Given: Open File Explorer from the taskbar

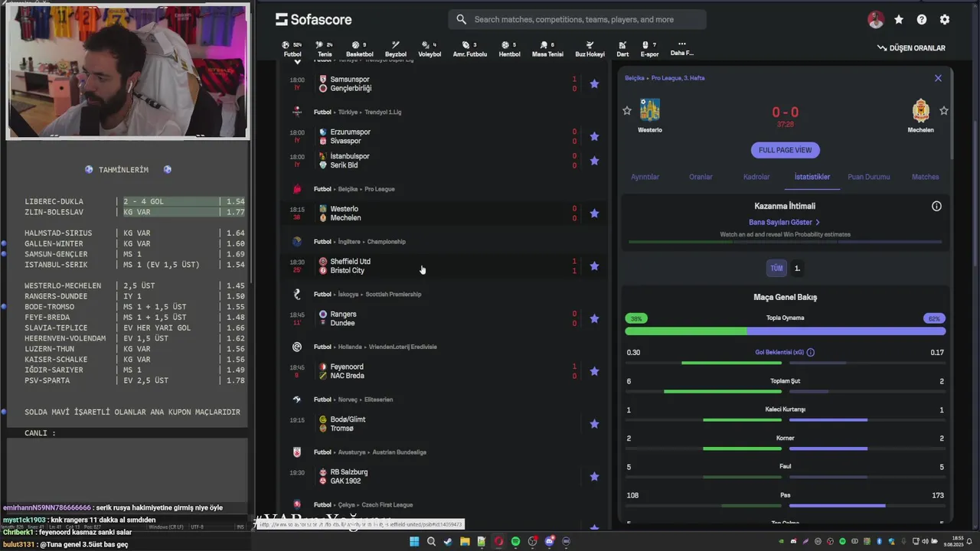Looking at the screenshot, I should [465, 542].
